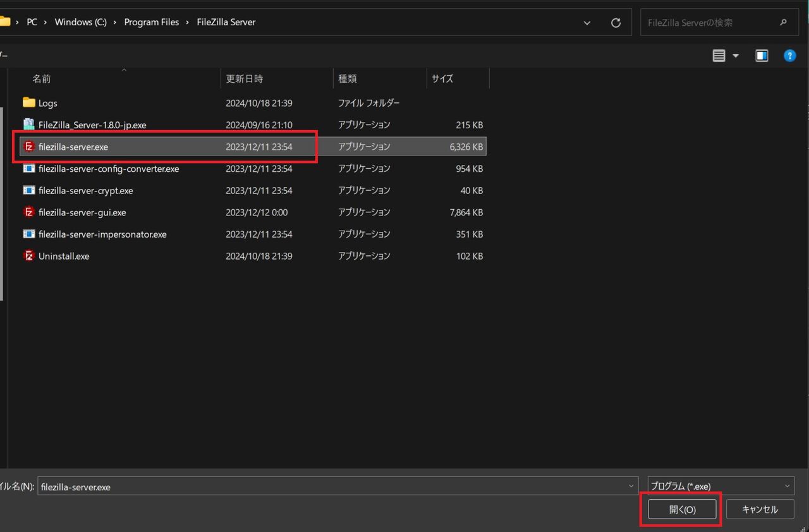Click the Uninstall.exe icon
The width and height of the screenshot is (809, 532).
point(28,256)
